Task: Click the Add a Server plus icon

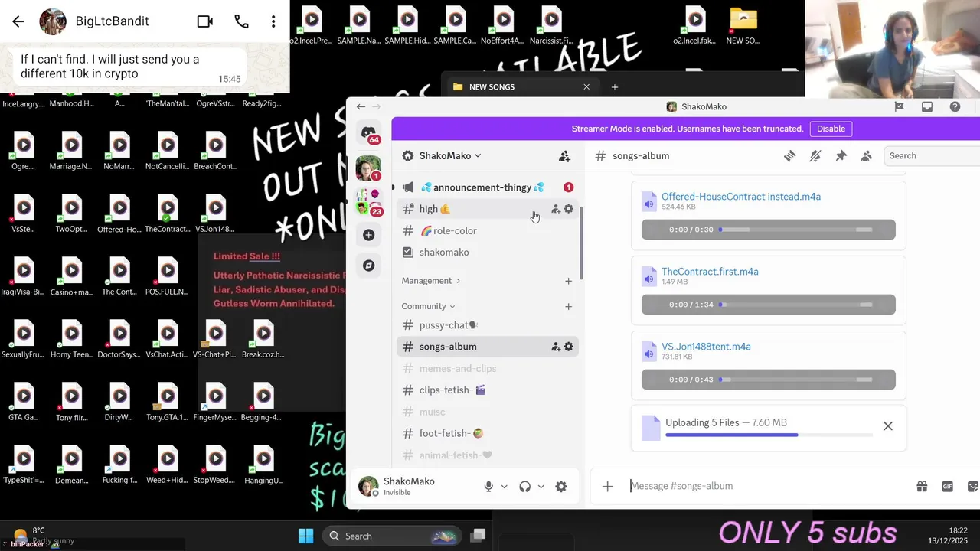Action: (369, 235)
